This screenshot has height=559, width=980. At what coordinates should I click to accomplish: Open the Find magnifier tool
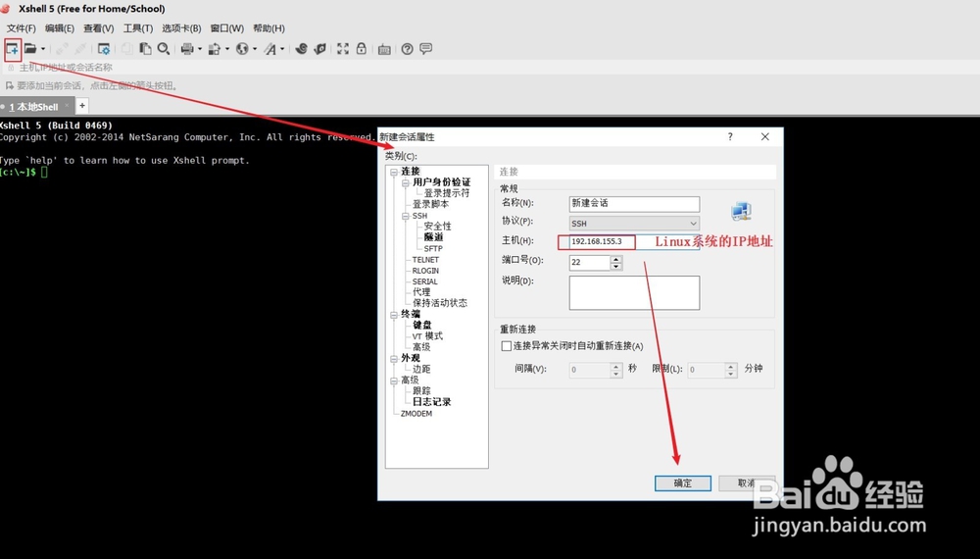point(164,49)
